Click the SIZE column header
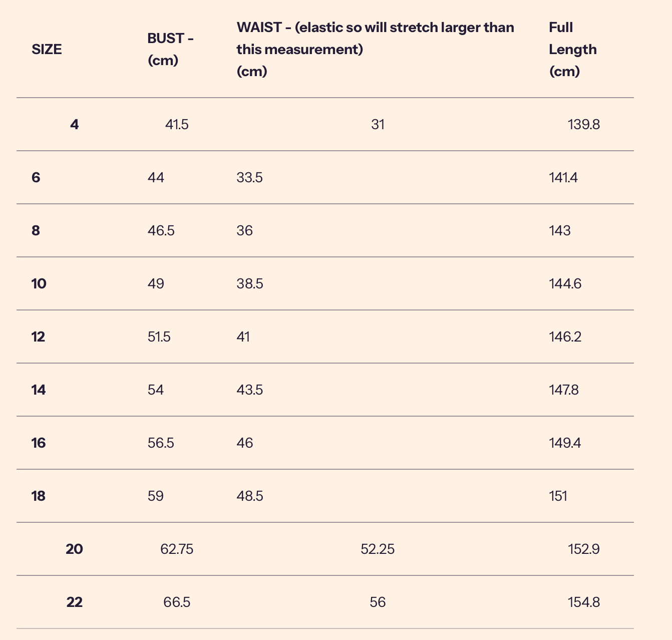This screenshot has height=640, width=672. pyautogui.click(x=47, y=50)
